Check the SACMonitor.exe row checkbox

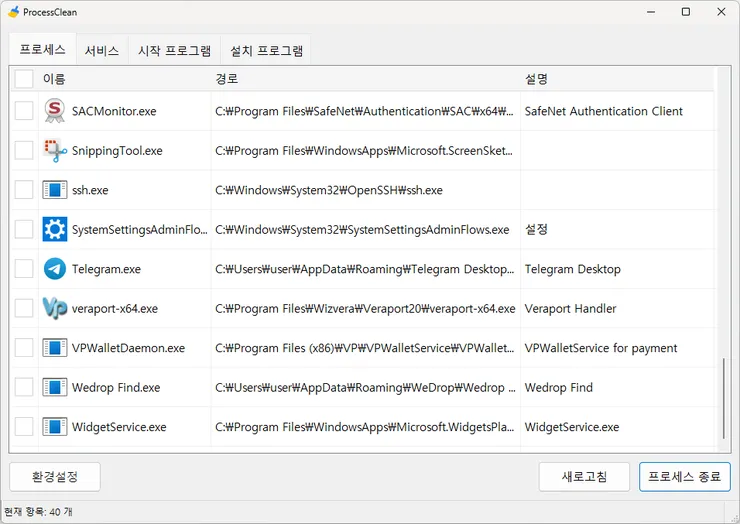[24, 111]
